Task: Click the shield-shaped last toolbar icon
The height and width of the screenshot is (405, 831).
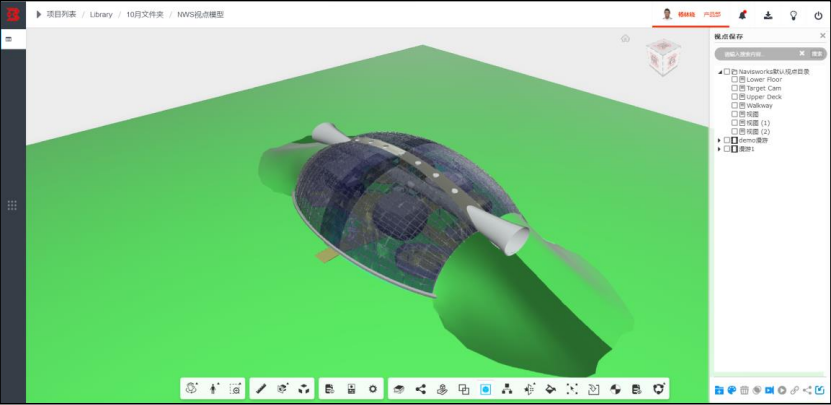Action: pyautogui.click(x=659, y=389)
